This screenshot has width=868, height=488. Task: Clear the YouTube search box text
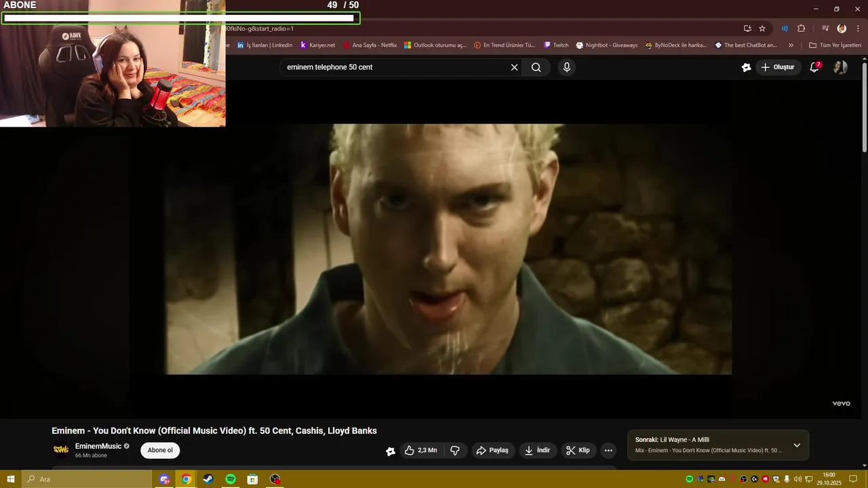tap(514, 67)
